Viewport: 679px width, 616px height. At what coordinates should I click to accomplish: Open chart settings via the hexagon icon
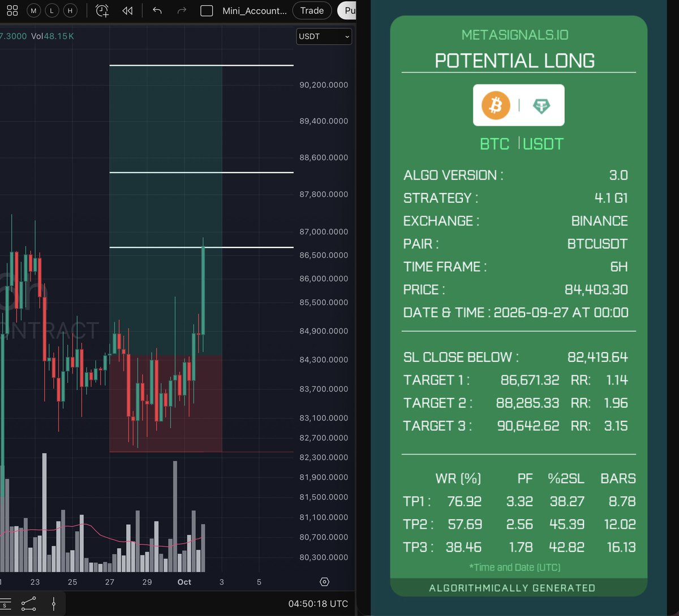point(324,582)
